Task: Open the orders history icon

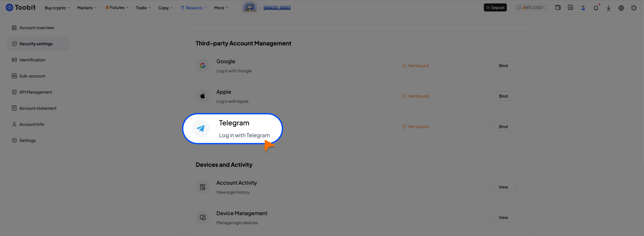Action: pyautogui.click(x=570, y=8)
